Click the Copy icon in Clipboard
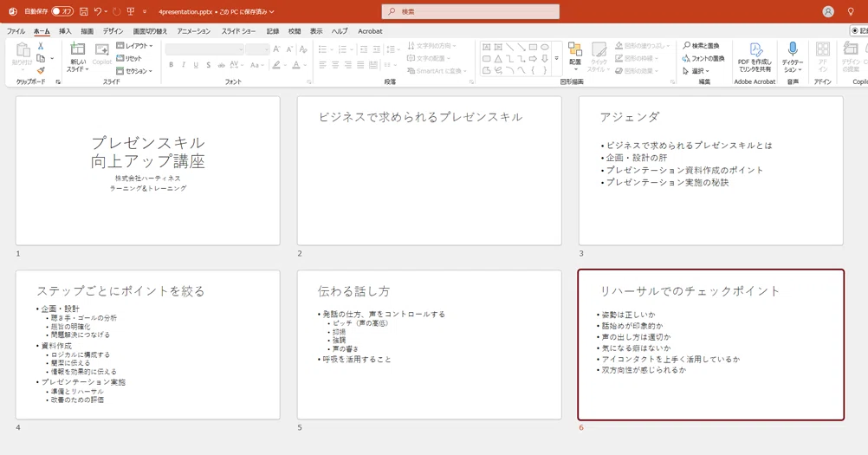The image size is (868, 455). [41, 58]
